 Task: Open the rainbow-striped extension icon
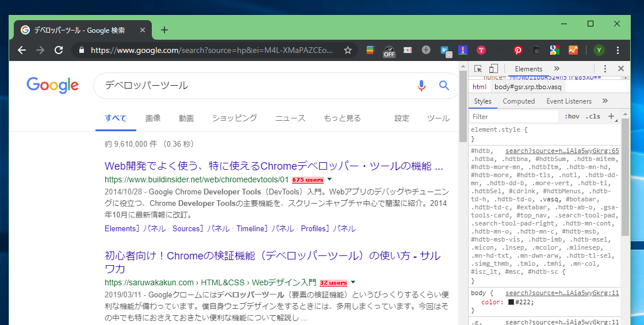370,50
